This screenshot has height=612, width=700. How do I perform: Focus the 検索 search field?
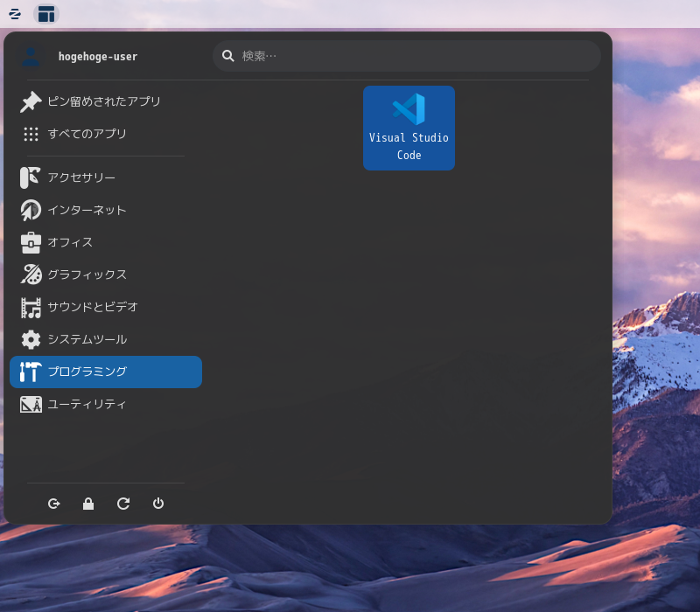point(406,56)
